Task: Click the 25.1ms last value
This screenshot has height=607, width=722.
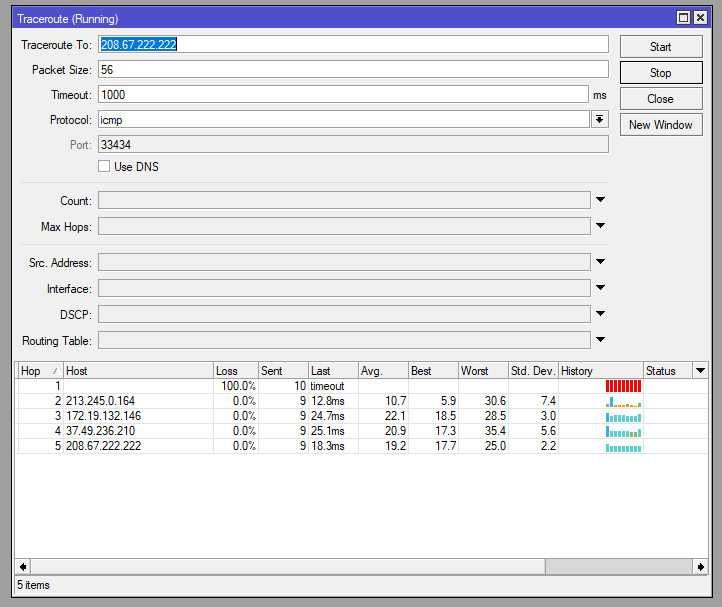Action: click(327, 431)
